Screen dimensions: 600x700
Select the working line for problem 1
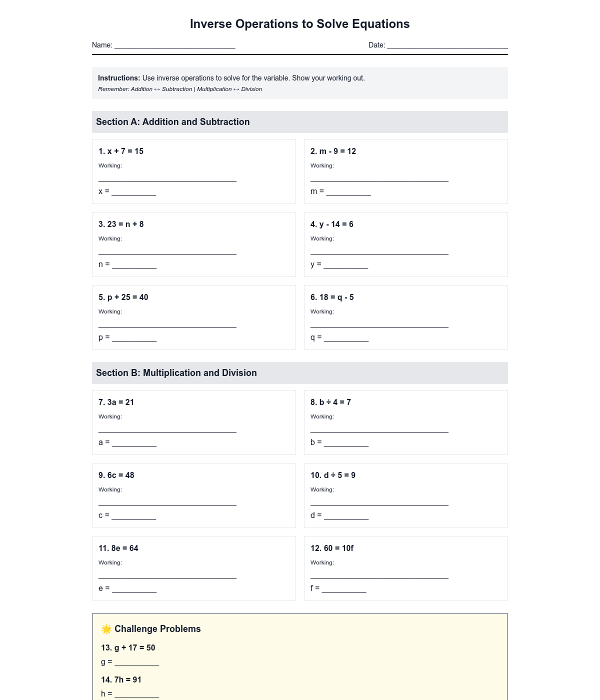click(167, 177)
